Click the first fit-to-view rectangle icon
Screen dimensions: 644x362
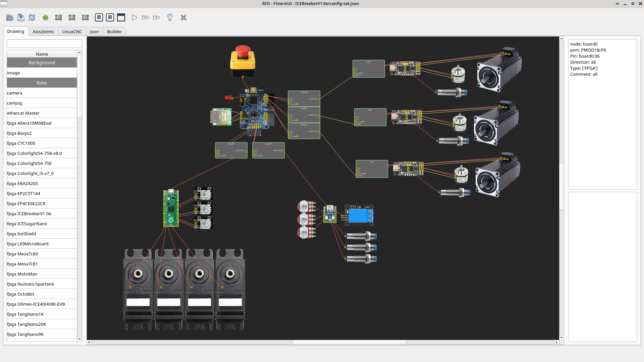pos(59,17)
